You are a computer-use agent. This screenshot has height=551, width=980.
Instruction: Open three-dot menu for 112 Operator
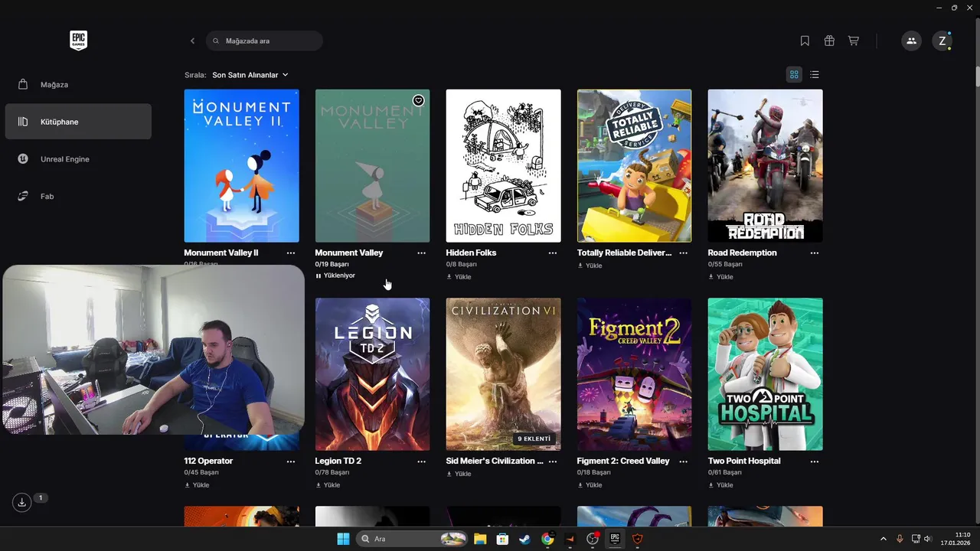(291, 461)
